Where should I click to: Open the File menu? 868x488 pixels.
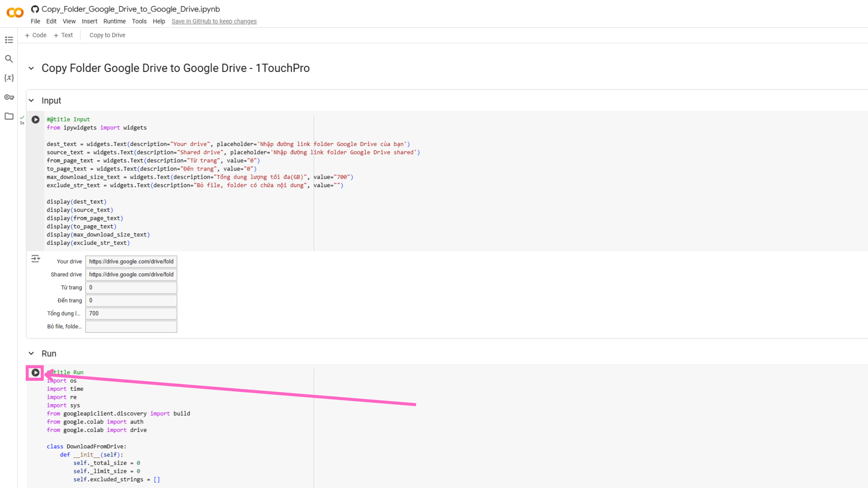(35, 21)
